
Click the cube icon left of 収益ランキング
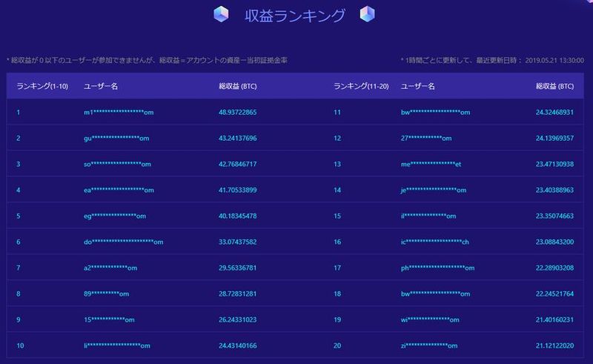pyautogui.click(x=220, y=15)
